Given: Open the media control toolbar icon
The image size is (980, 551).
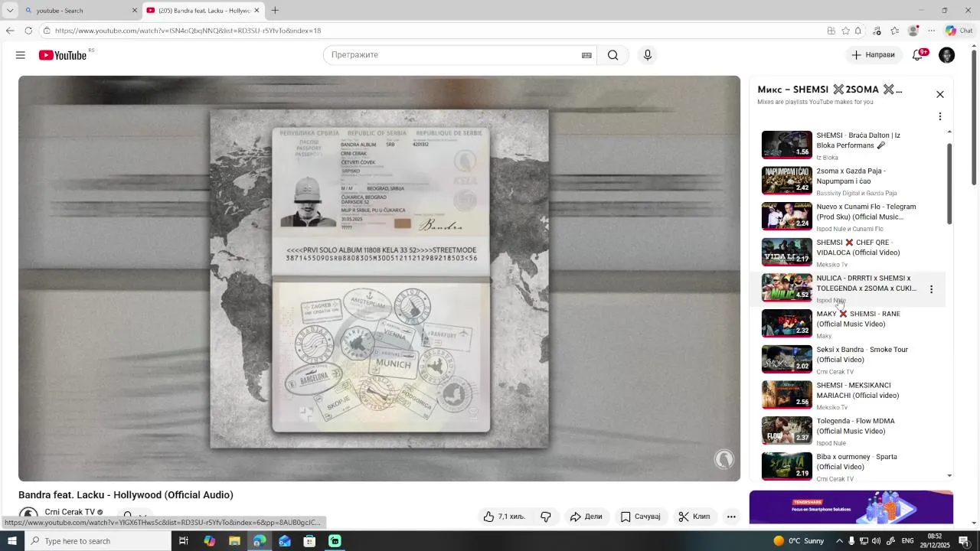Looking at the screenshot, I should click(877, 31).
